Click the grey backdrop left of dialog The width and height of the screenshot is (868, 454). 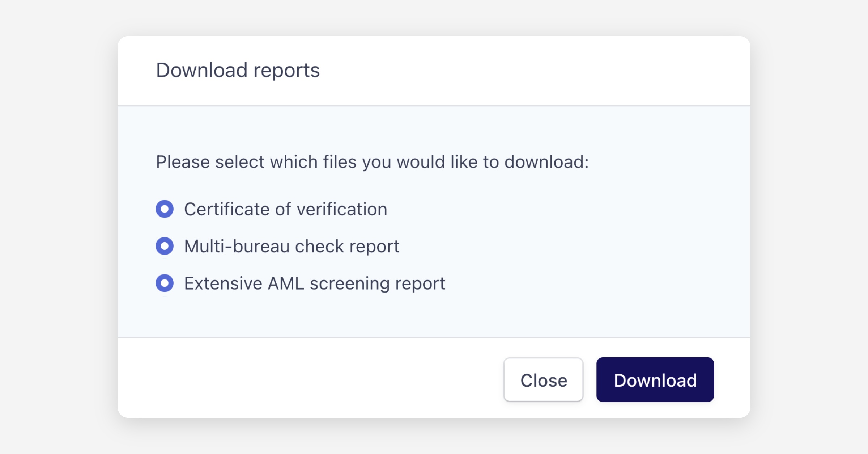point(58,227)
